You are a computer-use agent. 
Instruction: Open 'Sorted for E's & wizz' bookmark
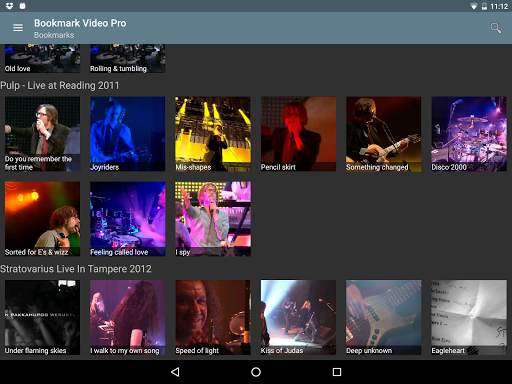42,219
